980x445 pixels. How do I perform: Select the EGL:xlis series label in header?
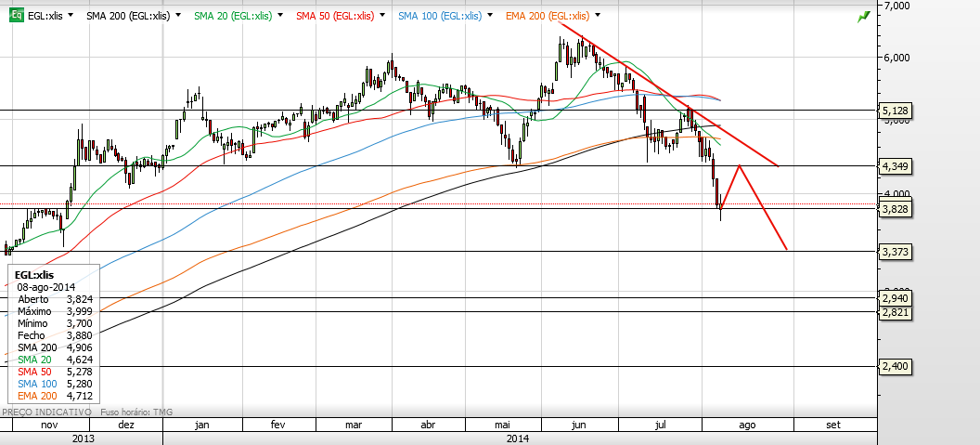tap(45, 16)
